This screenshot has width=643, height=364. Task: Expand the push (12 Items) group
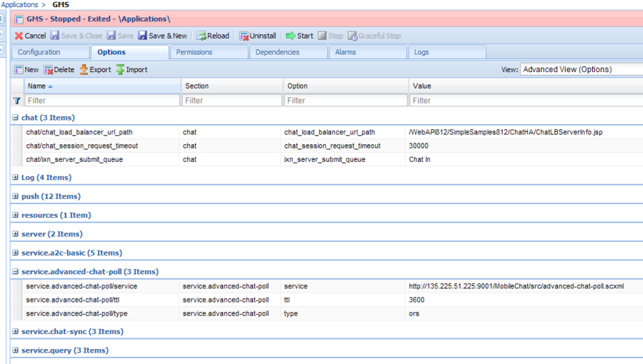tap(16, 196)
